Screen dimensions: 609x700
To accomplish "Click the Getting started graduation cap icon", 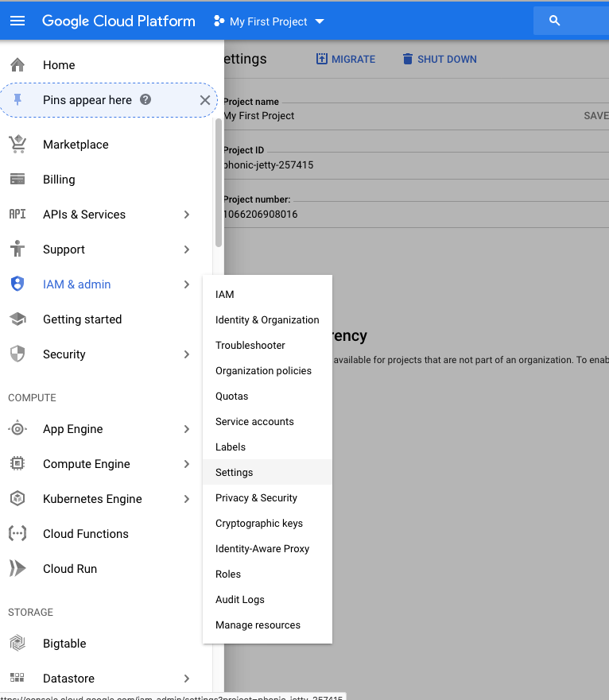I will (17, 319).
